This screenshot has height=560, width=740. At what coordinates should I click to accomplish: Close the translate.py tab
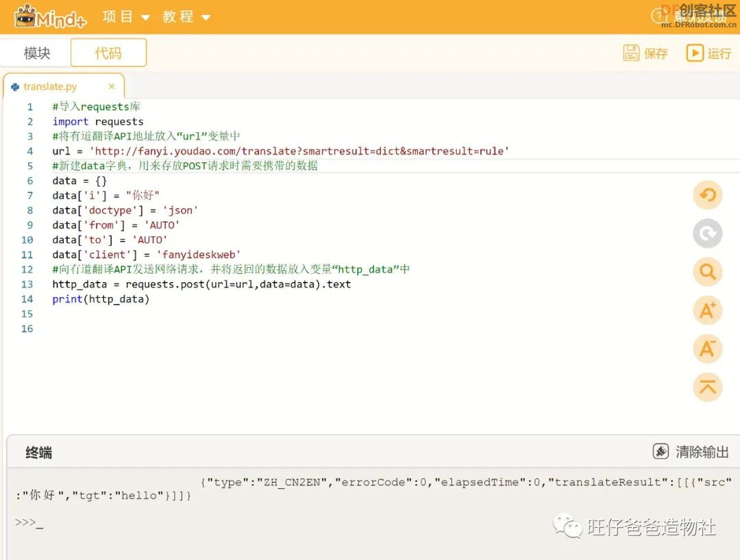click(x=112, y=86)
